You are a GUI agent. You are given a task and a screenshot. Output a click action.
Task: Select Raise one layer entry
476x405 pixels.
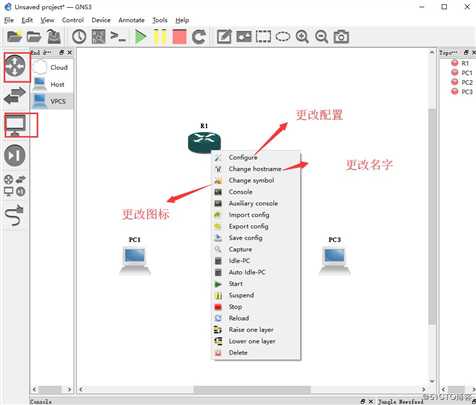coord(256,330)
